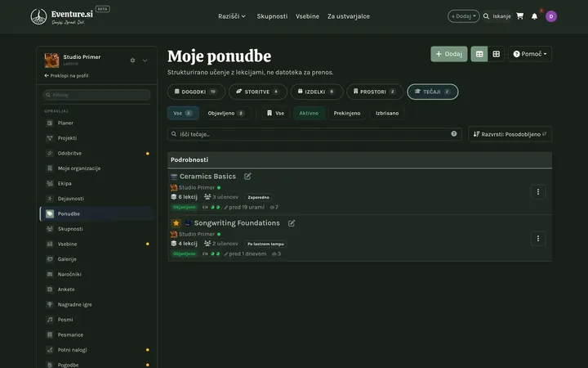Filter by Vse status chip
588x368 pixels.
point(183,113)
